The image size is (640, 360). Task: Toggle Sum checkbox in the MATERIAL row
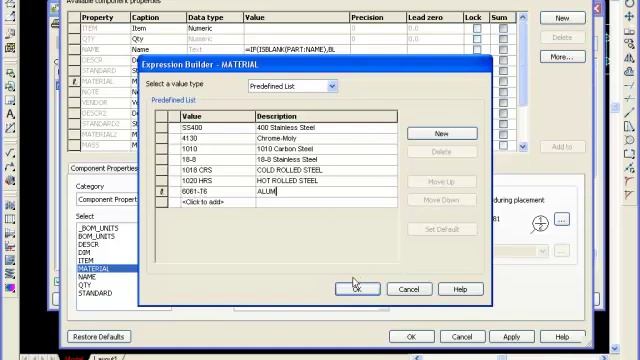click(503, 82)
